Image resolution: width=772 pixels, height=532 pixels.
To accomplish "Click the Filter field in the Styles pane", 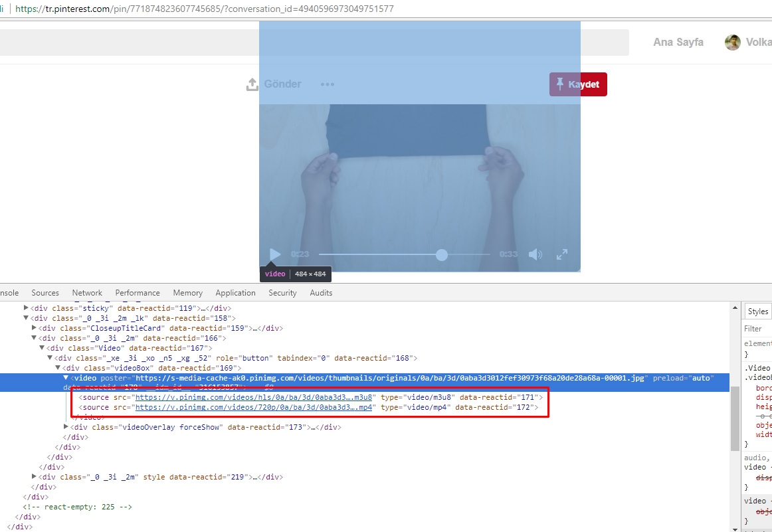I will coord(757,329).
